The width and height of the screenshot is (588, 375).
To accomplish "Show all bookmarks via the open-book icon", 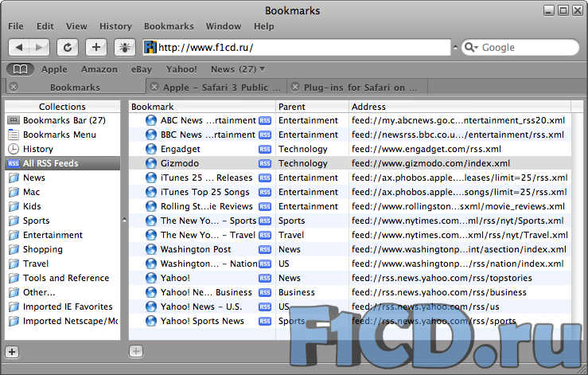I will [x=20, y=69].
